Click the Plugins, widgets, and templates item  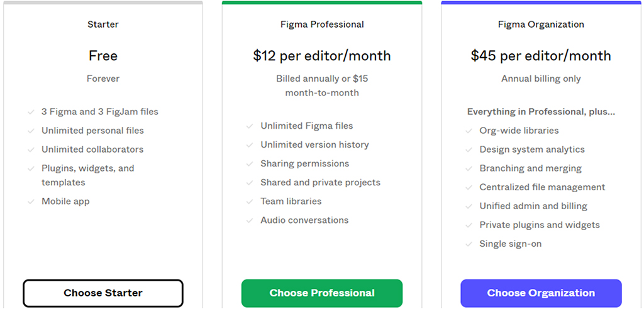[88, 175]
